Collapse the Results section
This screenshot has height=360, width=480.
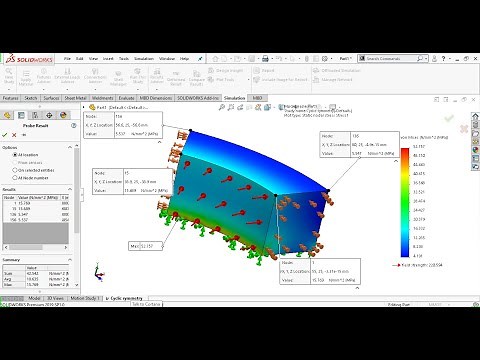[x=70, y=189]
